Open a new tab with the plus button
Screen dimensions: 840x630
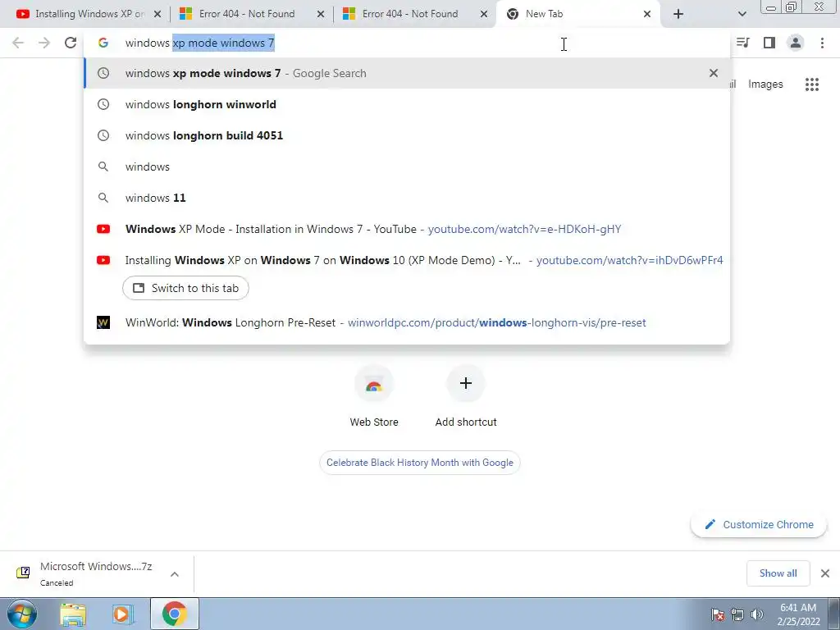pyautogui.click(x=678, y=14)
